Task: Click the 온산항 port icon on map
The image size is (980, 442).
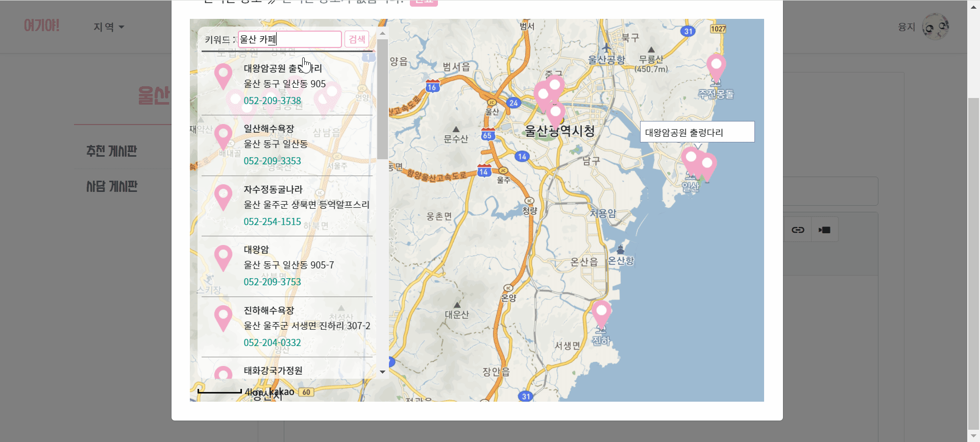Action: (621, 250)
